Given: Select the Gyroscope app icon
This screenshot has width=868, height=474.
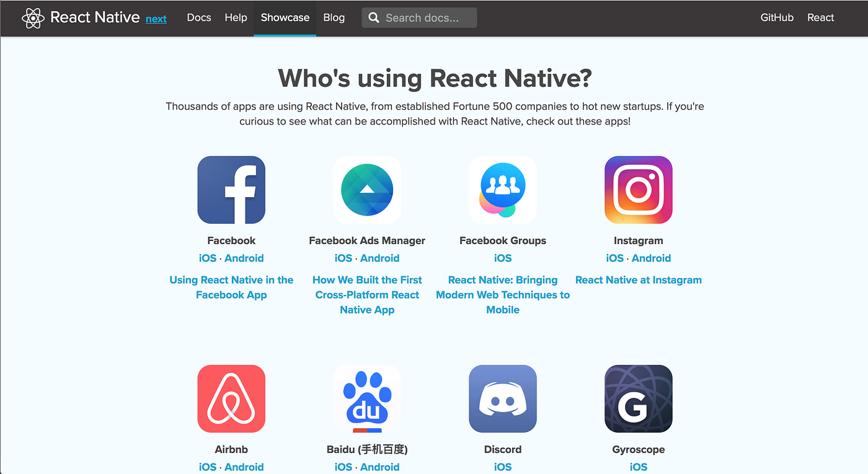Looking at the screenshot, I should [638, 398].
